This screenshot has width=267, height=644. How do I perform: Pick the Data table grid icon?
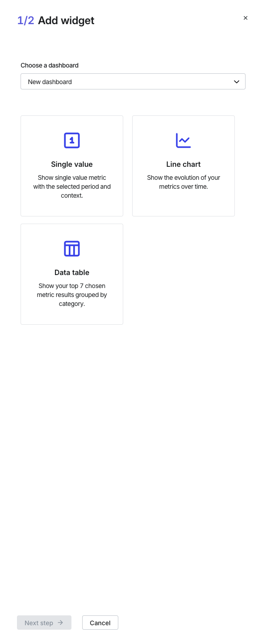coord(72,249)
